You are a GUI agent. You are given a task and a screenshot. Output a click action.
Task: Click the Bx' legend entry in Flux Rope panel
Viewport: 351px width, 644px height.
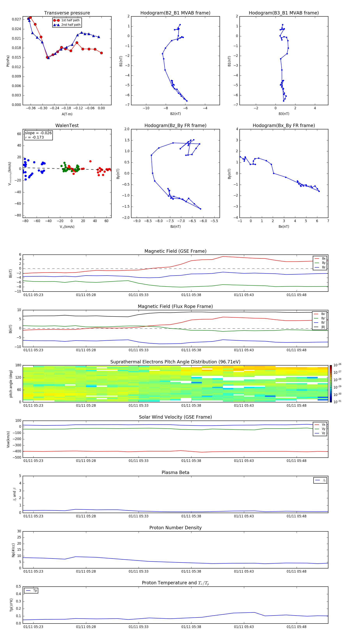point(320,314)
